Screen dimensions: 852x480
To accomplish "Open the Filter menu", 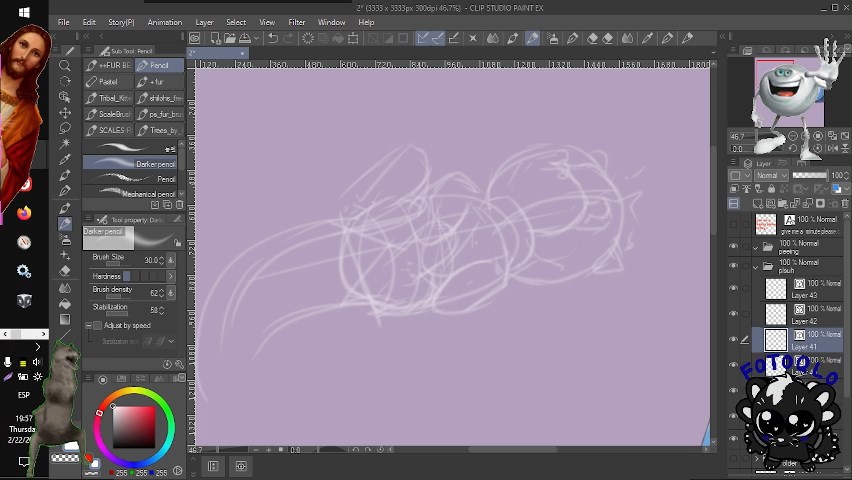I will click(297, 22).
